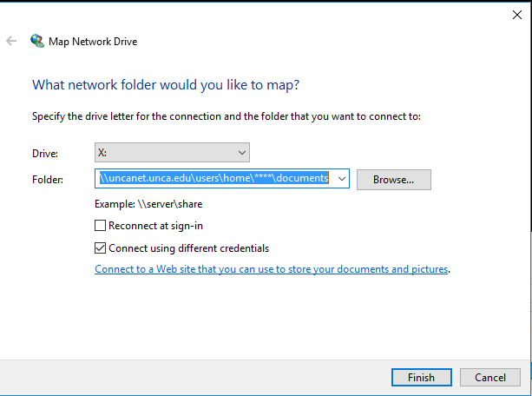Click the 'What network folder' heading
The height and width of the screenshot is (396, 532).
coord(166,85)
